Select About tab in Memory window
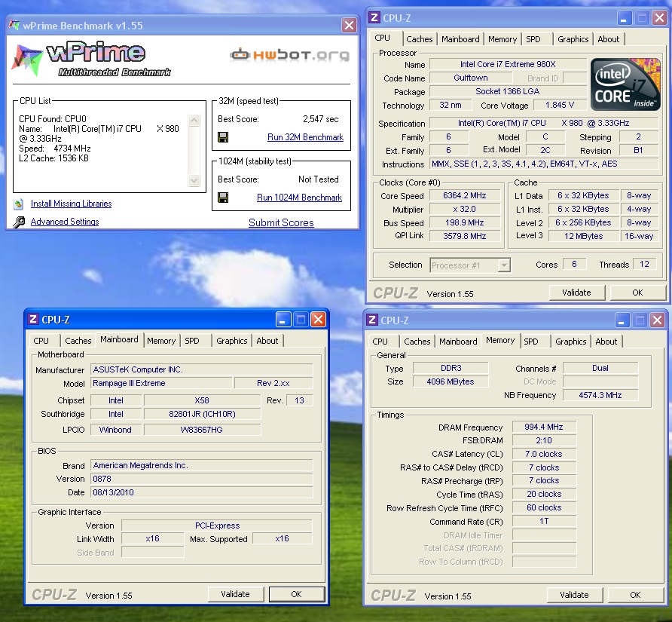Viewport: 672px width, 622px height. pos(606,342)
